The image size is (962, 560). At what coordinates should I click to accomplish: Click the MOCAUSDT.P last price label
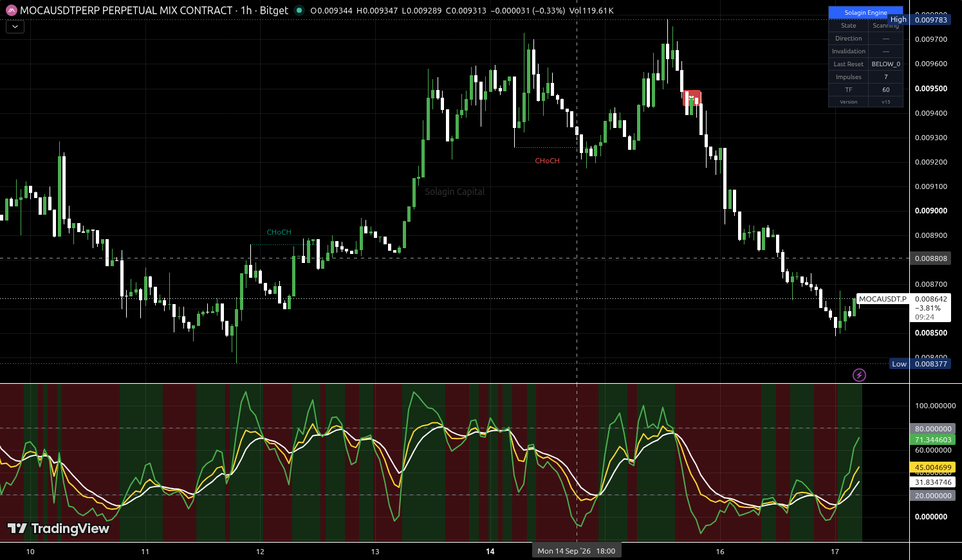pyautogui.click(x=883, y=299)
